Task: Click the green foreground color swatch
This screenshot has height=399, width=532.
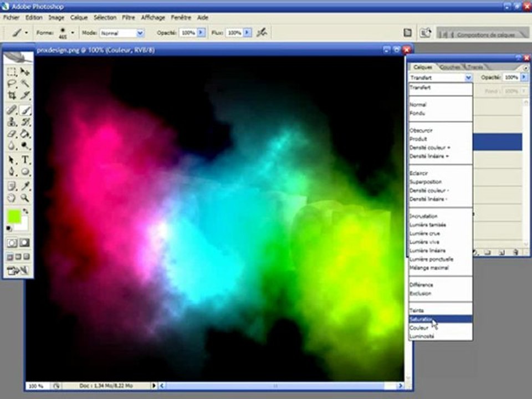Action: click(14, 216)
